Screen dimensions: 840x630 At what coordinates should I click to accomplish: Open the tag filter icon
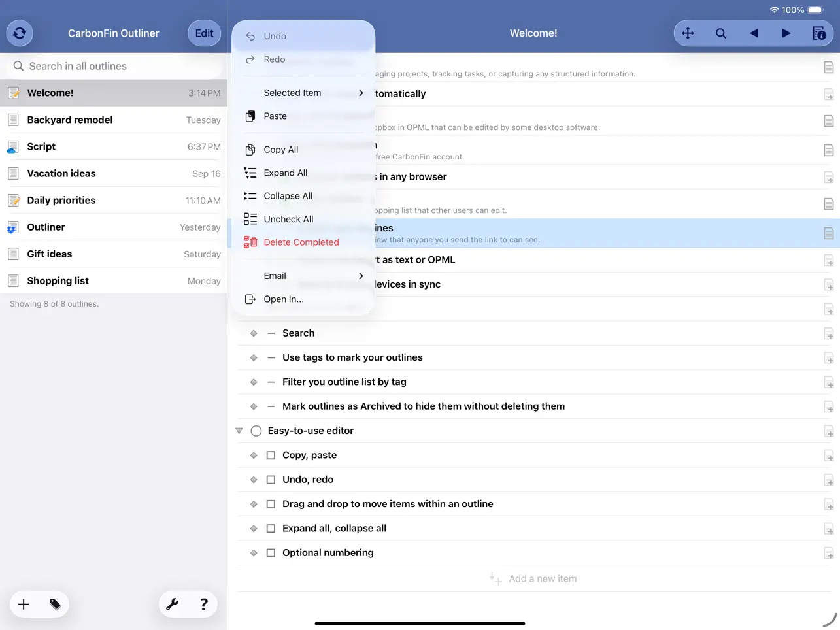54,604
